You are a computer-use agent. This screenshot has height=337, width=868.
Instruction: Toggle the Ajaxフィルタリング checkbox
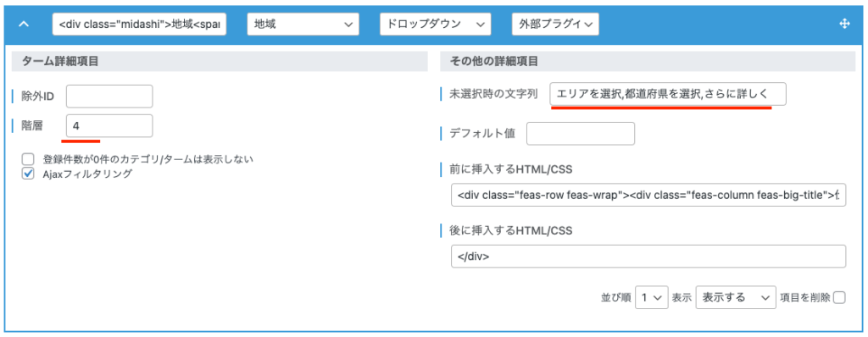28,174
